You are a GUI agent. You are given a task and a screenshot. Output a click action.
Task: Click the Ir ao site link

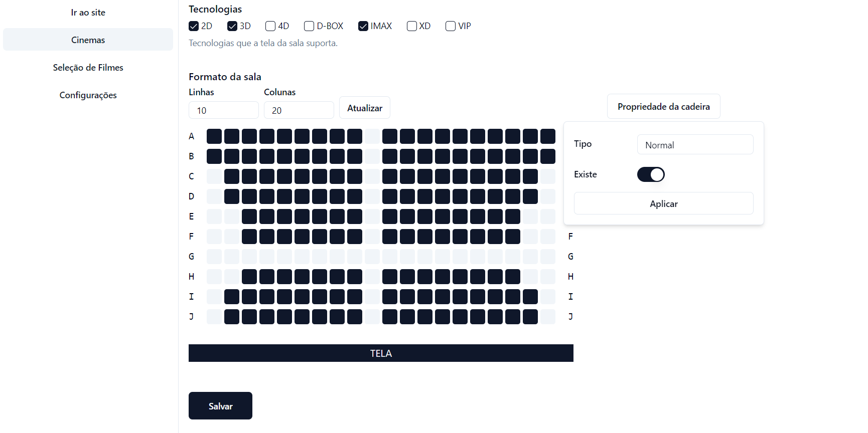point(88,13)
